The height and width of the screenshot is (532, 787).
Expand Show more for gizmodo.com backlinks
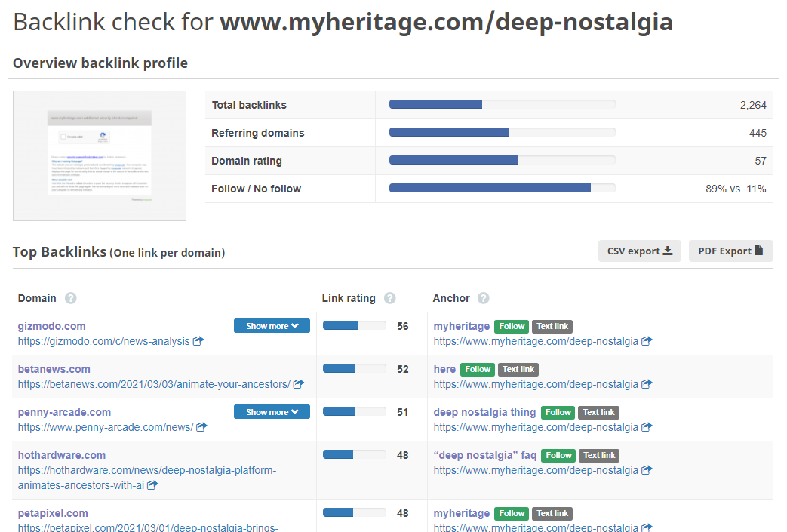(x=272, y=325)
